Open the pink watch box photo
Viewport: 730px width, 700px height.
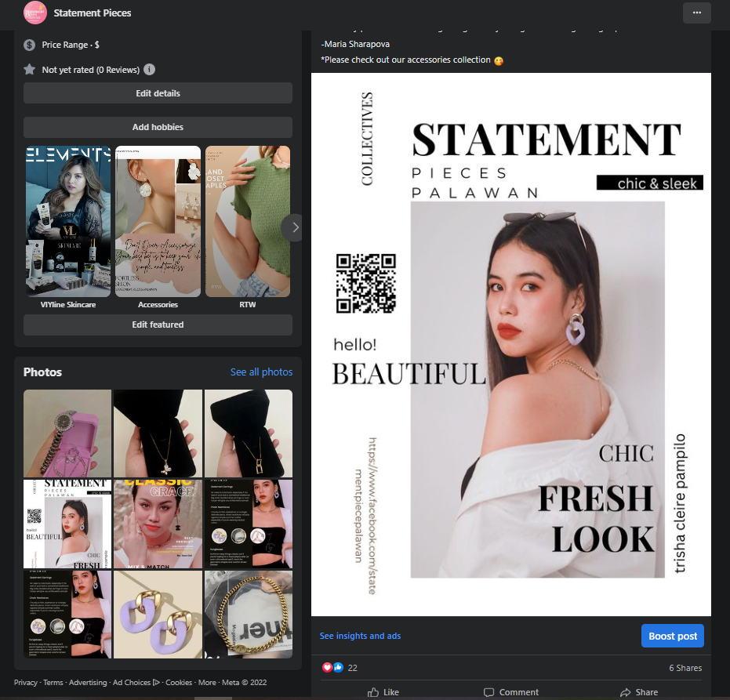pos(67,433)
